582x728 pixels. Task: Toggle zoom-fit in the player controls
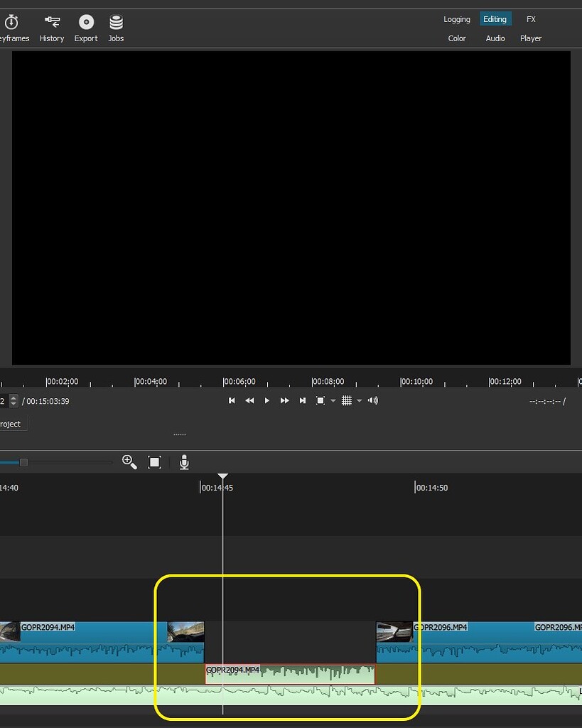click(x=319, y=400)
